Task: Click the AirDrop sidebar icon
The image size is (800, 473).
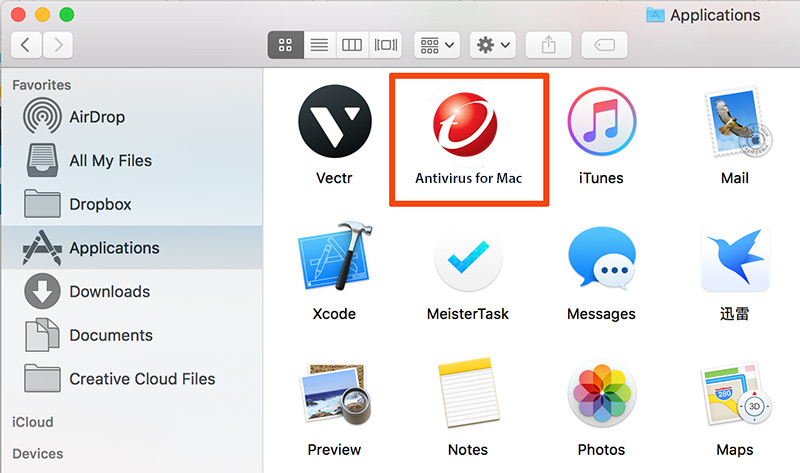Action: point(42,117)
